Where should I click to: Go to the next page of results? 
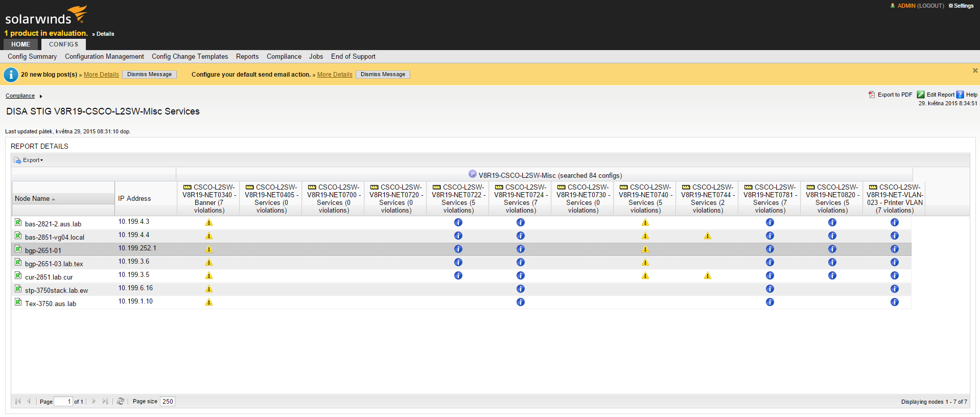(x=94, y=401)
